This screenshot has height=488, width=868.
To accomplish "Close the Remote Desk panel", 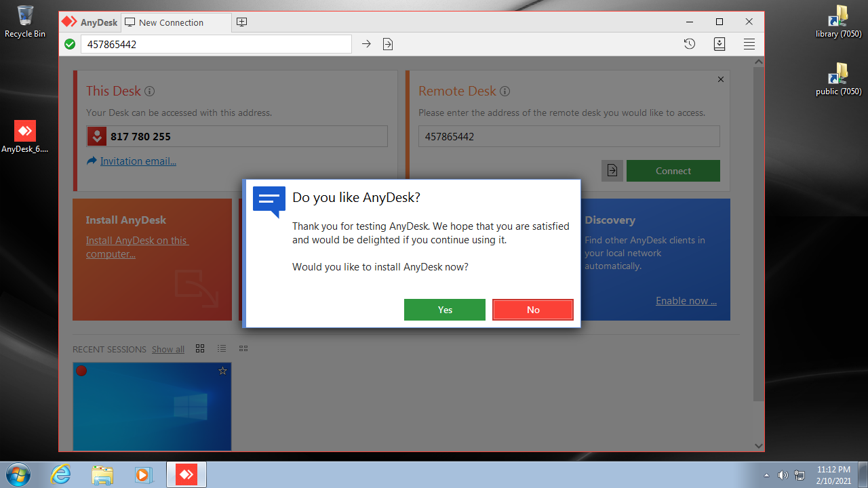I will pos(720,79).
